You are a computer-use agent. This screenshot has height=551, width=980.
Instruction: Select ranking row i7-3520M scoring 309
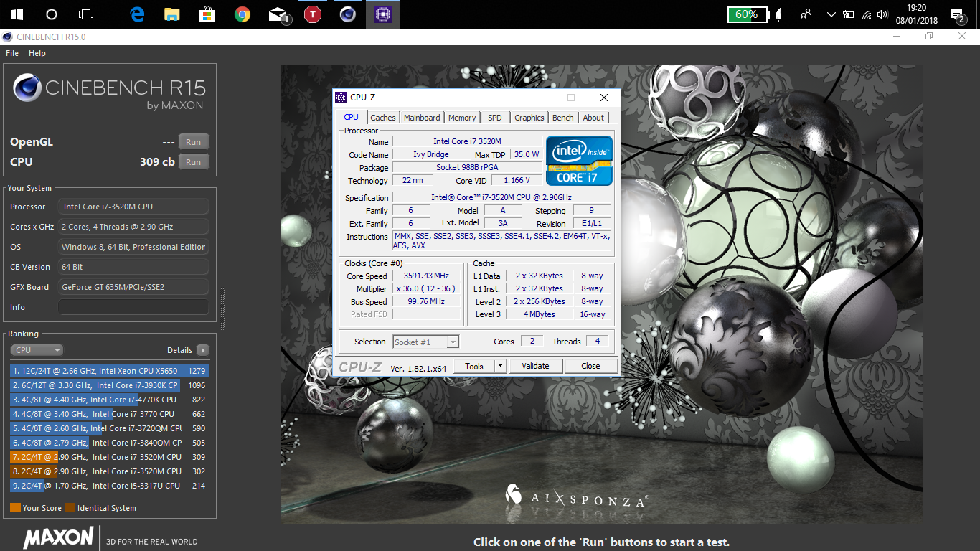109,457
